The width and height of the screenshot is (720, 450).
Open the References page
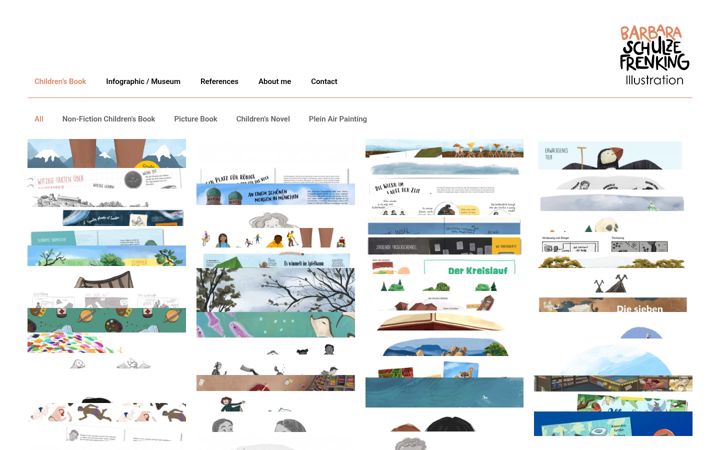click(x=219, y=81)
